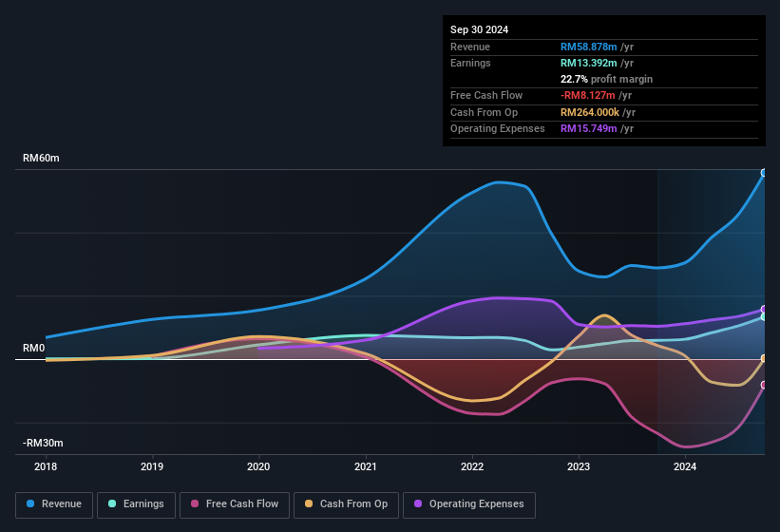This screenshot has height=532, width=780.
Task: Toggle the Free Cash Flow legend button
Action: [x=235, y=504]
